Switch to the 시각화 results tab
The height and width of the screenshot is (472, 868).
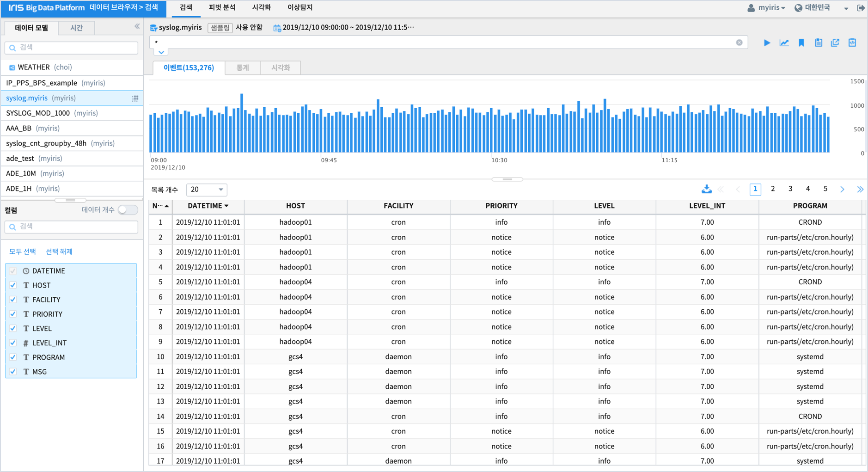tap(281, 68)
